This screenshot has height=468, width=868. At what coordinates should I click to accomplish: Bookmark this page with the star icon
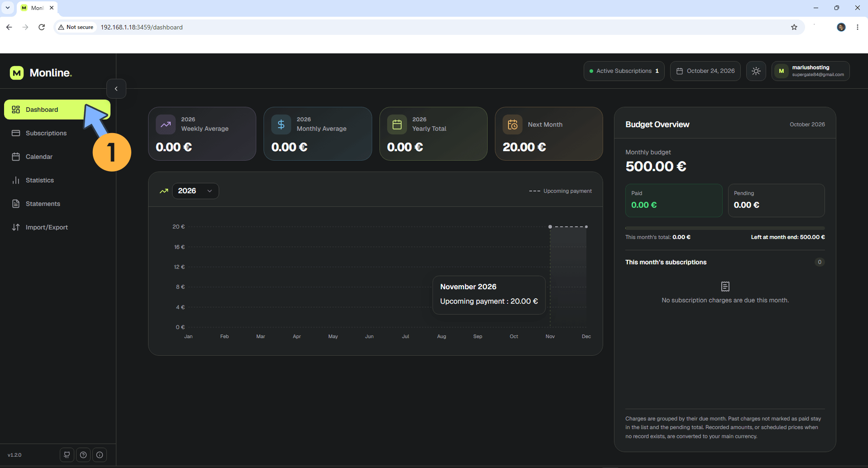tap(794, 27)
